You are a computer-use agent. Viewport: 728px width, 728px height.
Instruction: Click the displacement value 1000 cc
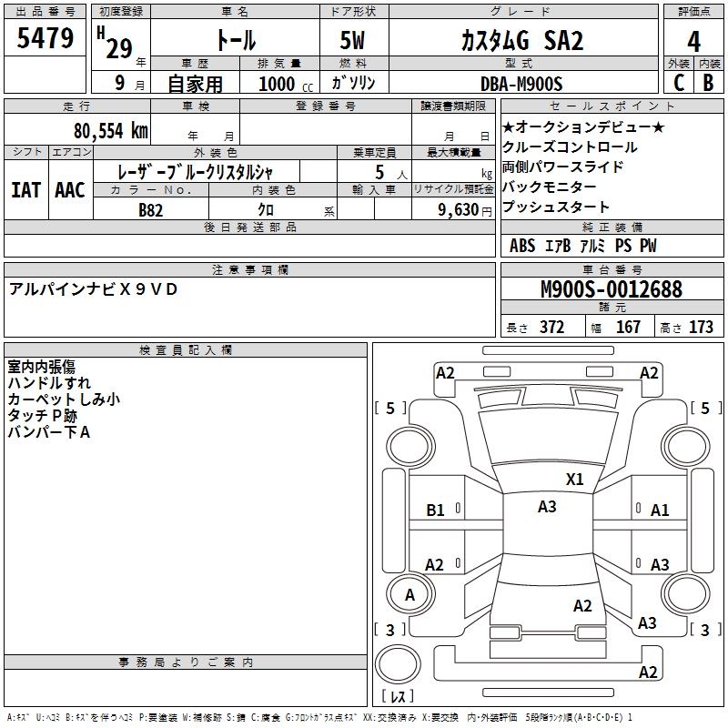[286, 84]
